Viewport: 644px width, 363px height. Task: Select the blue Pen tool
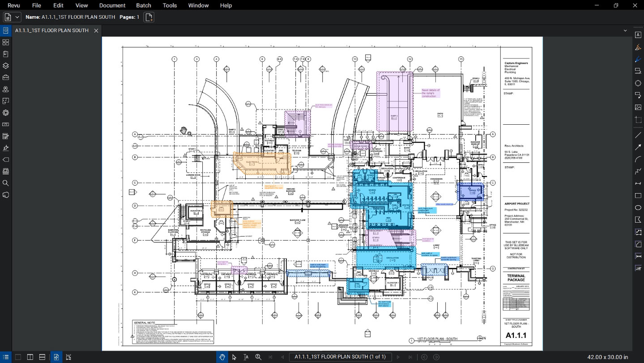point(638,59)
